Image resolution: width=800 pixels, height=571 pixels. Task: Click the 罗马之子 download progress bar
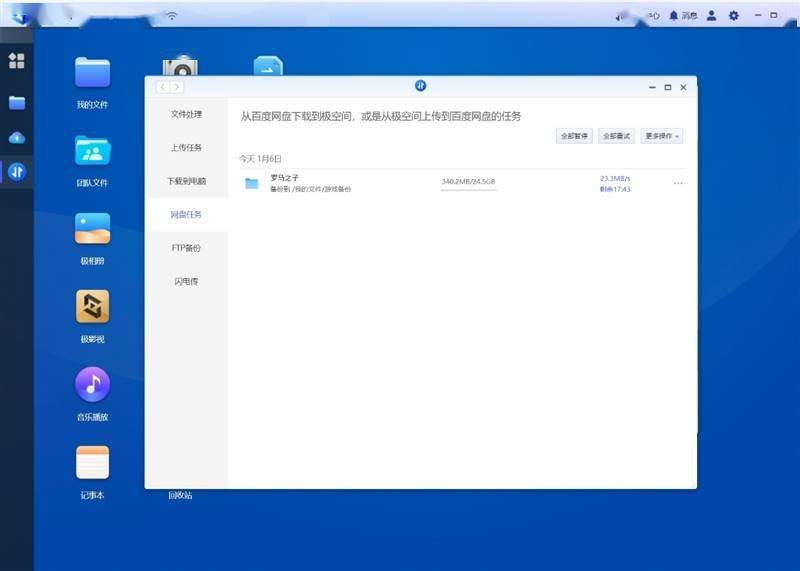point(468,190)
